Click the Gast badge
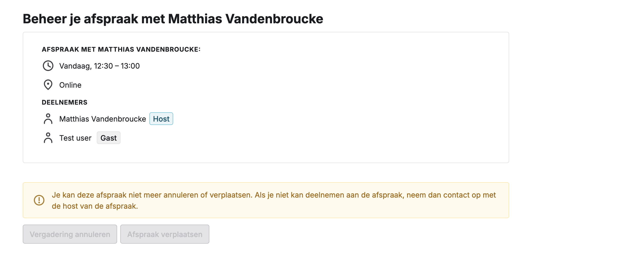The width and height of the screenshot is (644, 259). (109, 138)
